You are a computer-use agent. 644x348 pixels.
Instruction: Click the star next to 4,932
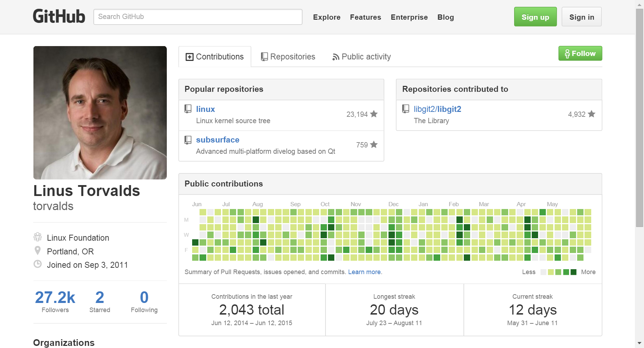tap(592, 114)
